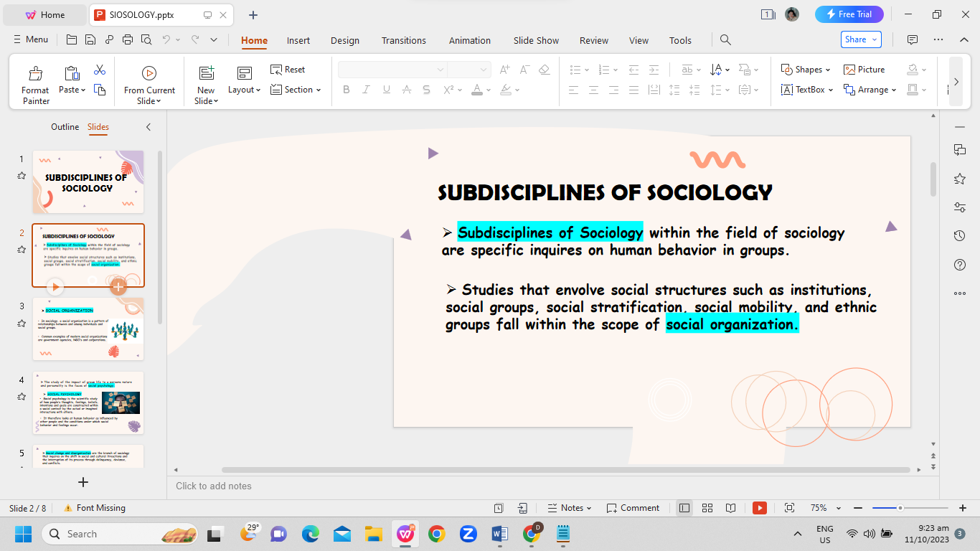The image size is (980, 551).
Task: Select slide 3 Social Organization thumbnail
Action: [x=88, y=329]
